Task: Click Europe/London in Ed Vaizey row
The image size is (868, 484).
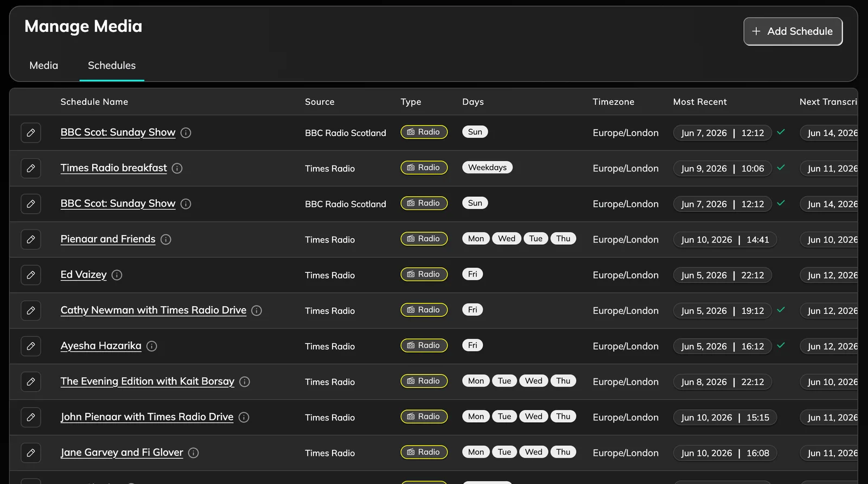Action: [x=626, y=275]
